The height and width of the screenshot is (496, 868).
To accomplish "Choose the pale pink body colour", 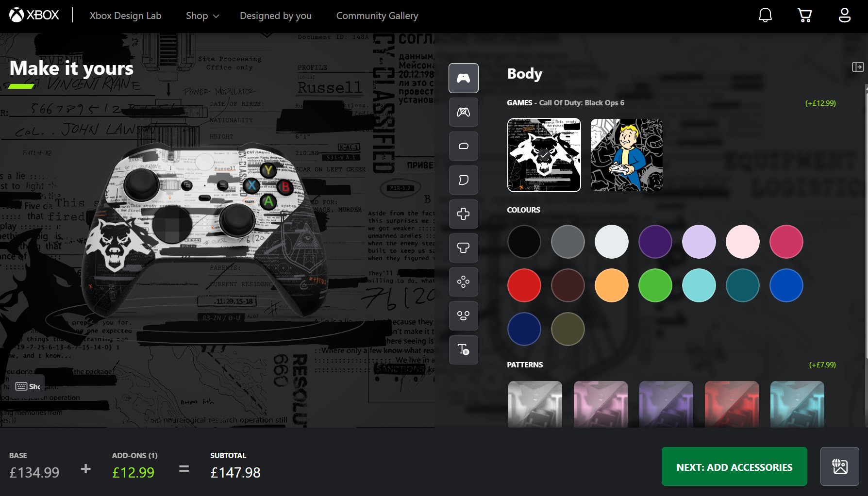I will click(x=743, y=242).
